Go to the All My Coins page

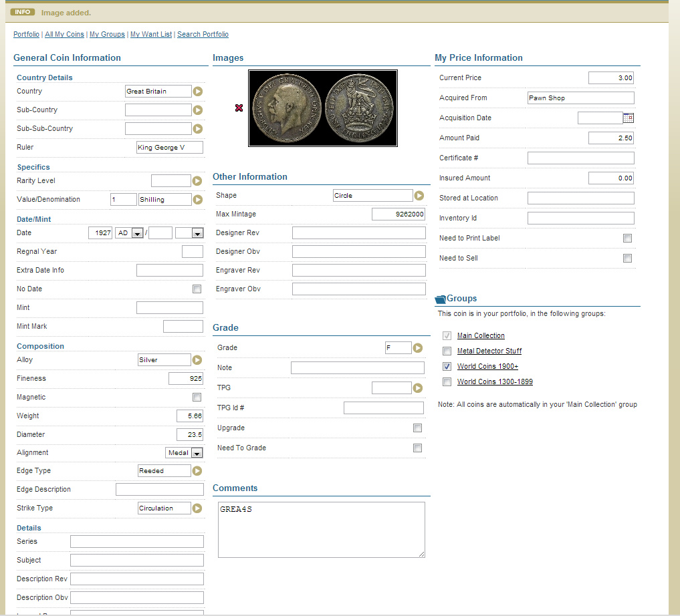(x=64, y=34)
